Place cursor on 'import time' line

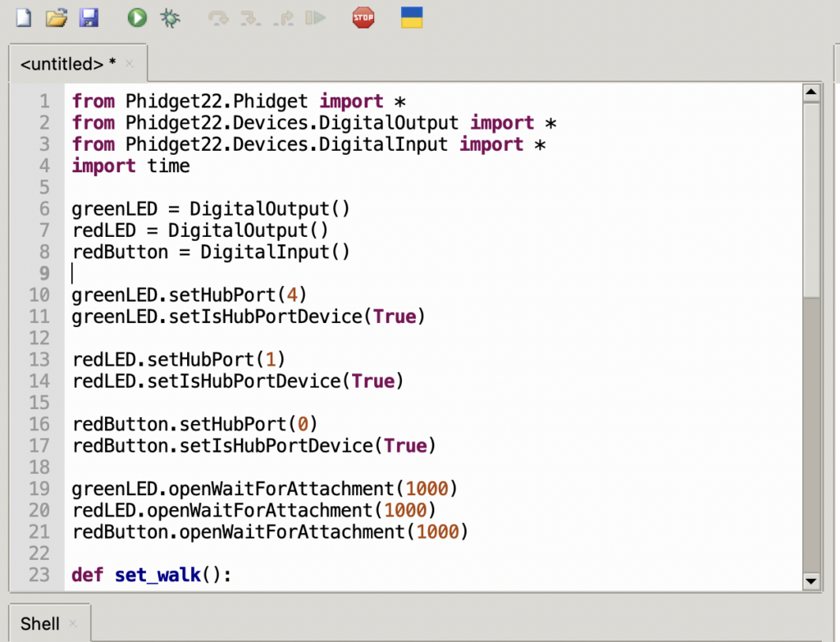click(130, 166)
